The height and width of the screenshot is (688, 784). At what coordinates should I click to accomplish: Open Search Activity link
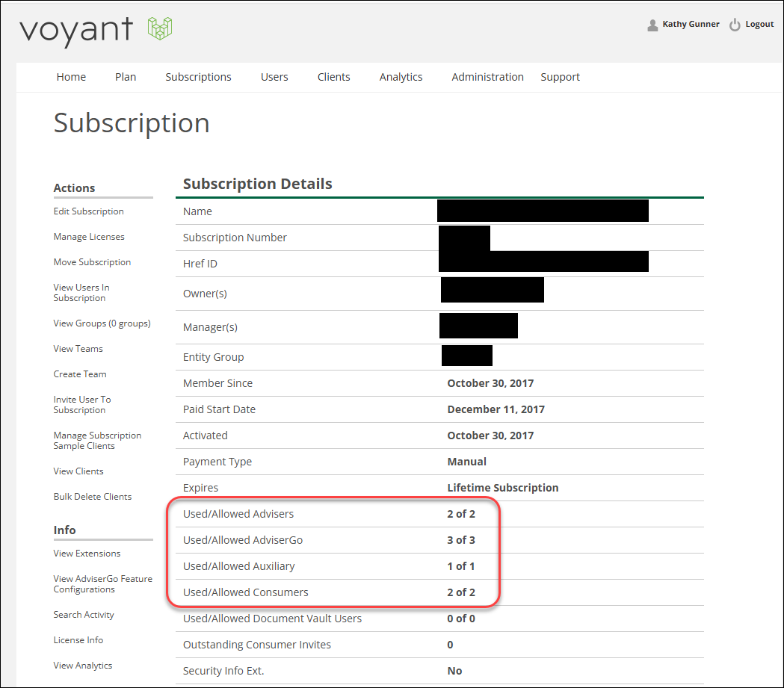[x=84, y=615]
